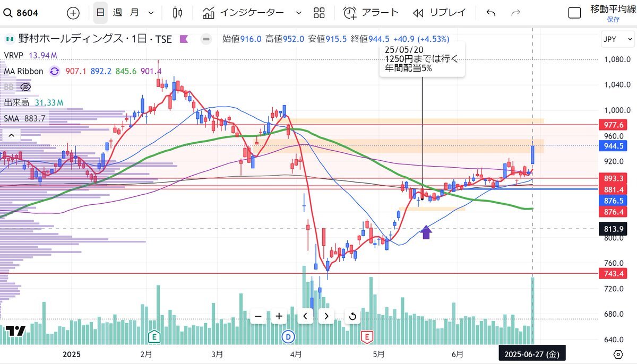Show the hidden BB indicator
637x364 pixels.
point(25,86)
